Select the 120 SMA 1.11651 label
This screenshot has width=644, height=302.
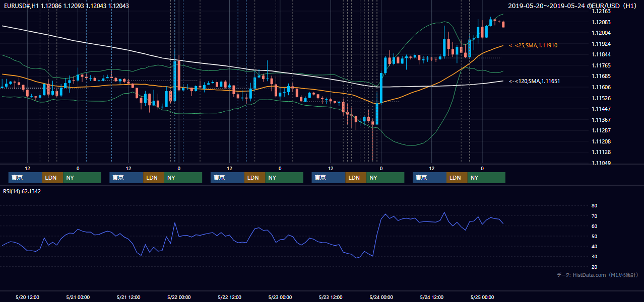point(535,81)
